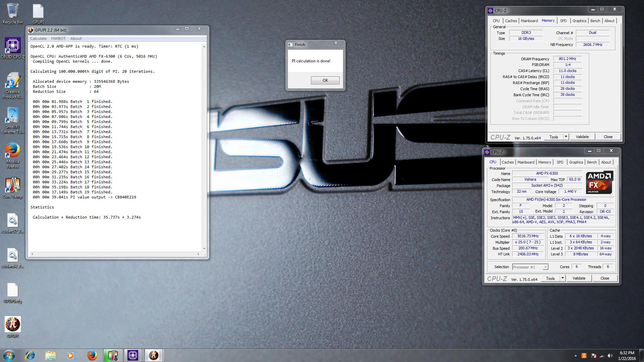The height and width of the screenshot is (362, 644).
Task: Open the Windows Start menu orb
Action: [9, 355]
